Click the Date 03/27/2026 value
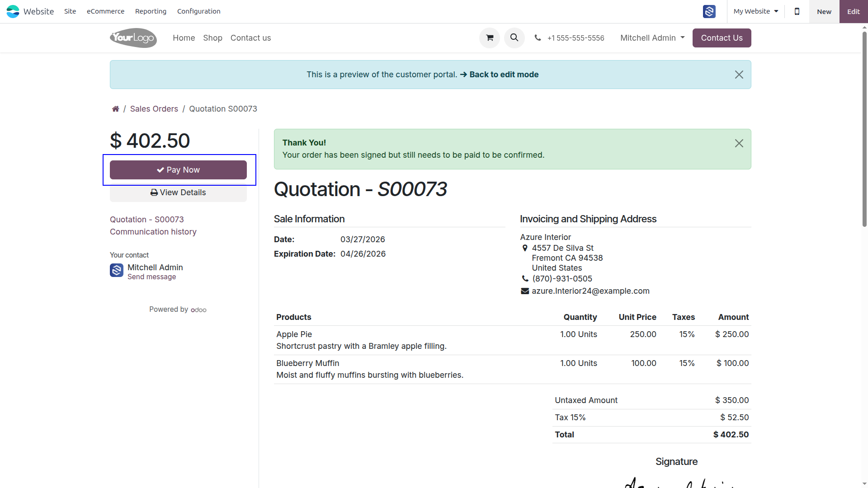Viewport: 868px width, 488px height. coord(363,239)
